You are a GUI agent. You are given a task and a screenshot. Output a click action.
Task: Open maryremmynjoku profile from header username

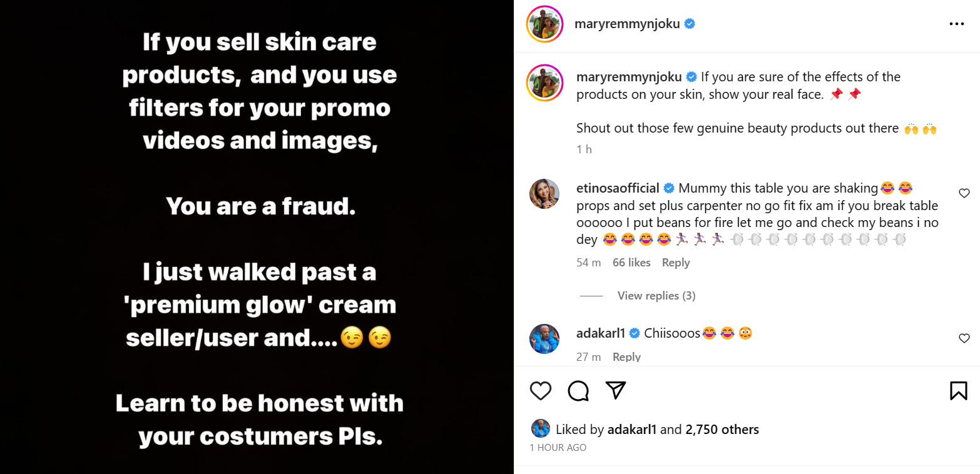(x=627, y=24)
